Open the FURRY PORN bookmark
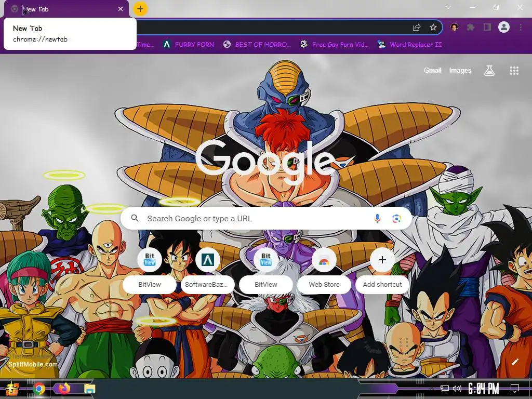This screenshot has height=399, width=532. click(189, 45)
